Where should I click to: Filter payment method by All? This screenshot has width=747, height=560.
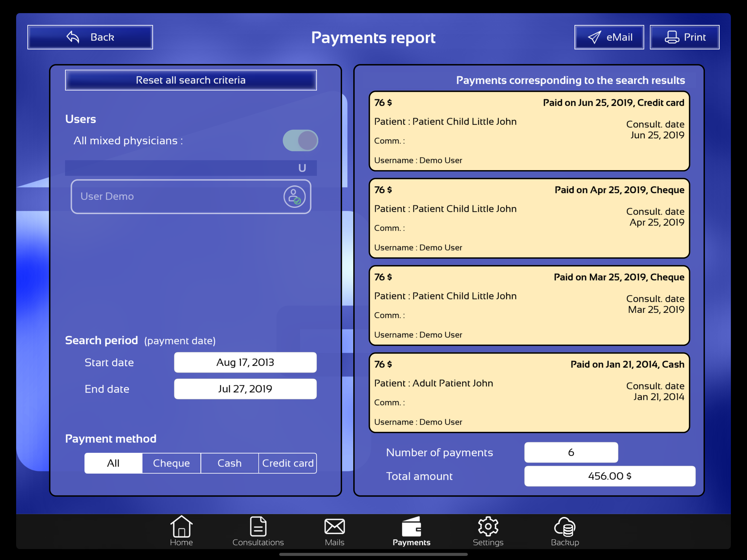coord(113,463)
